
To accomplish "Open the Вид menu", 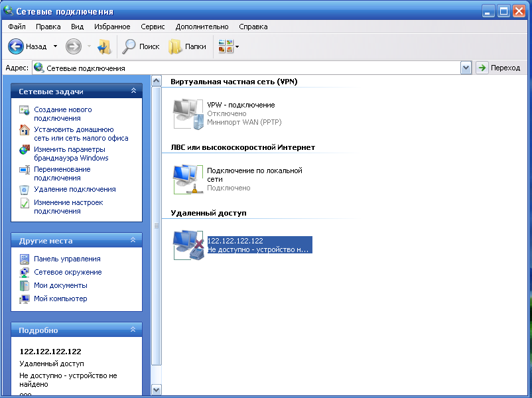I will pos(78,27).
